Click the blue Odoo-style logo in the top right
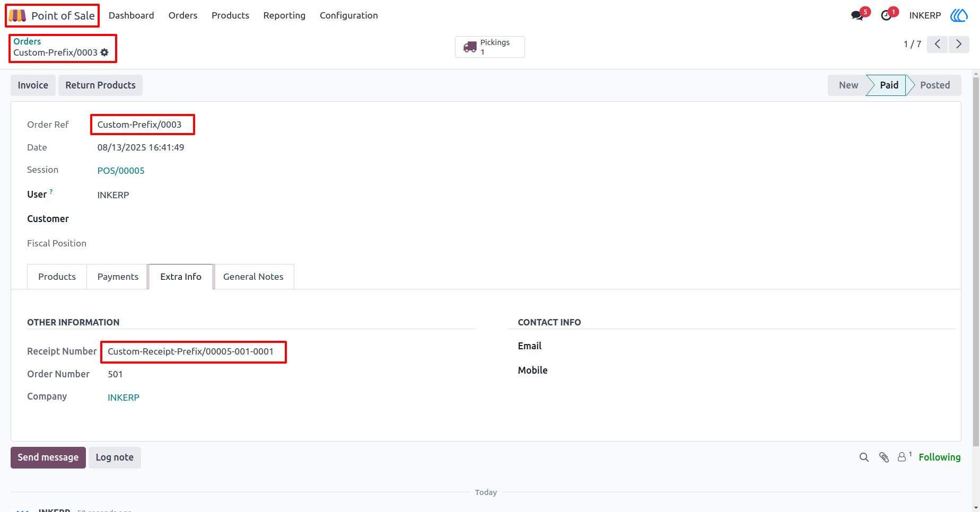980x512 pixels. click(x=959, y=15)
